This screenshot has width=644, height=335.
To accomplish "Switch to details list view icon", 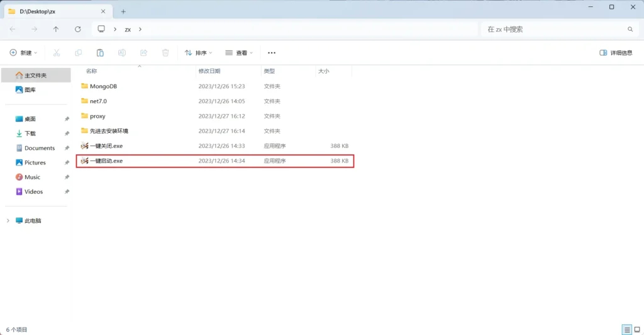I will pos(627,329).
